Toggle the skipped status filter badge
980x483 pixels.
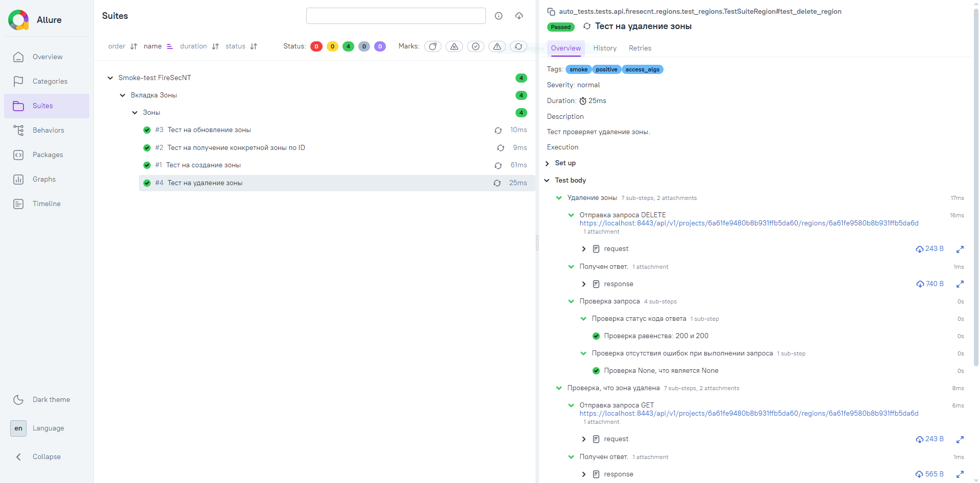click(364, 46)
